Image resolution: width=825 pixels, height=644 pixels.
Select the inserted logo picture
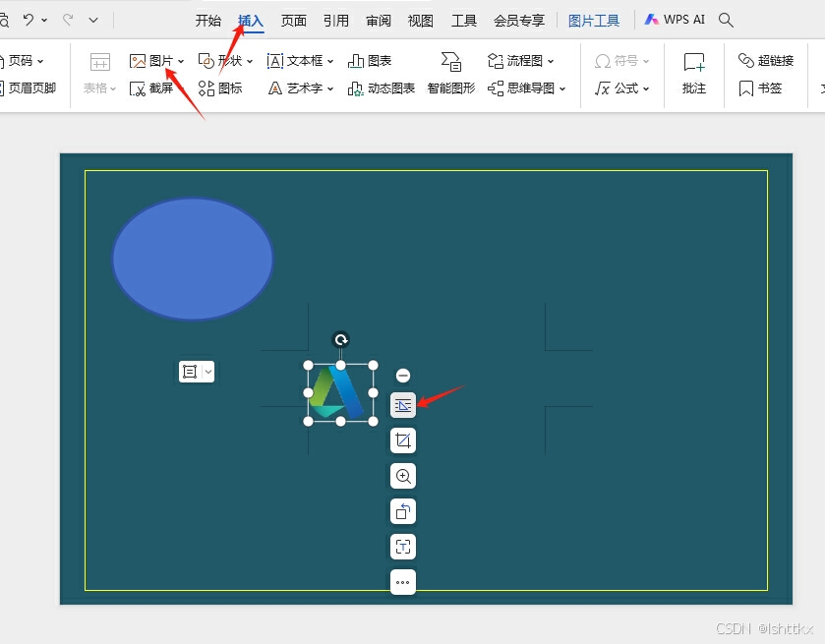pyautogui.click(x=341, y=392)
